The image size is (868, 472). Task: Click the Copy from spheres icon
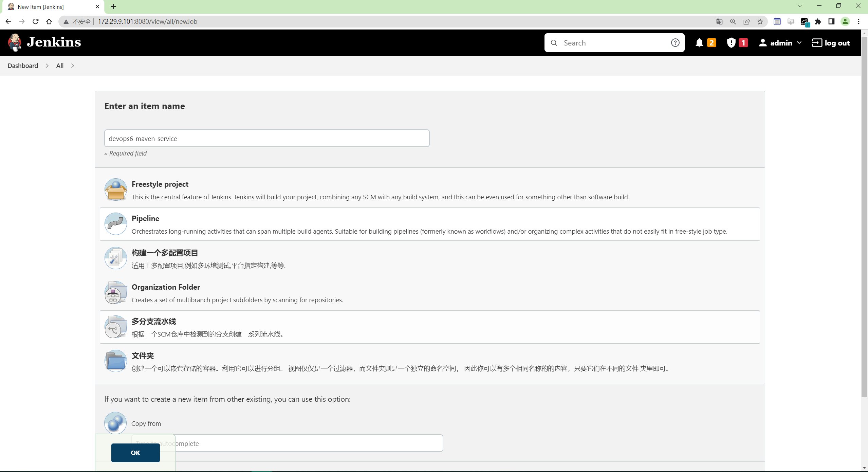tap(115, 423)
